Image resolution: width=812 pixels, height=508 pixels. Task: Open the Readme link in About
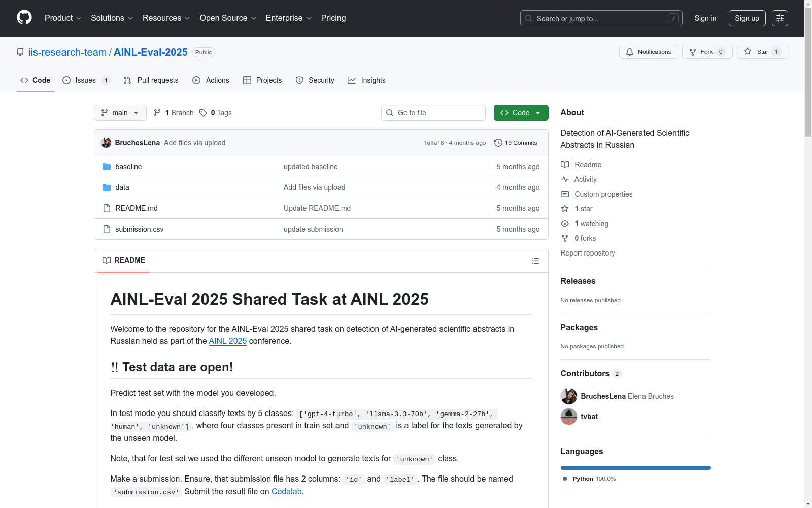point(581,165)
